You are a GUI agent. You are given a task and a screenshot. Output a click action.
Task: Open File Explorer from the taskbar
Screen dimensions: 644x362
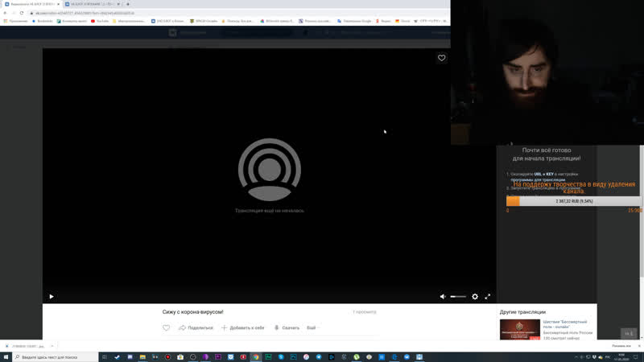tap(142, 357)
